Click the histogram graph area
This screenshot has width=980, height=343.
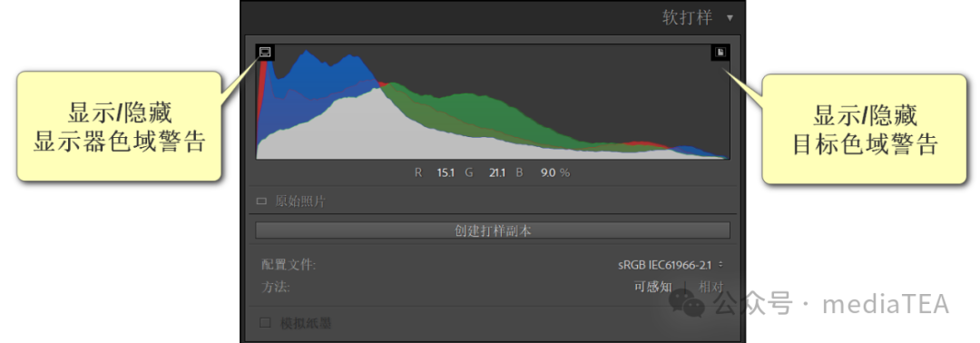(x=493, y=102)
